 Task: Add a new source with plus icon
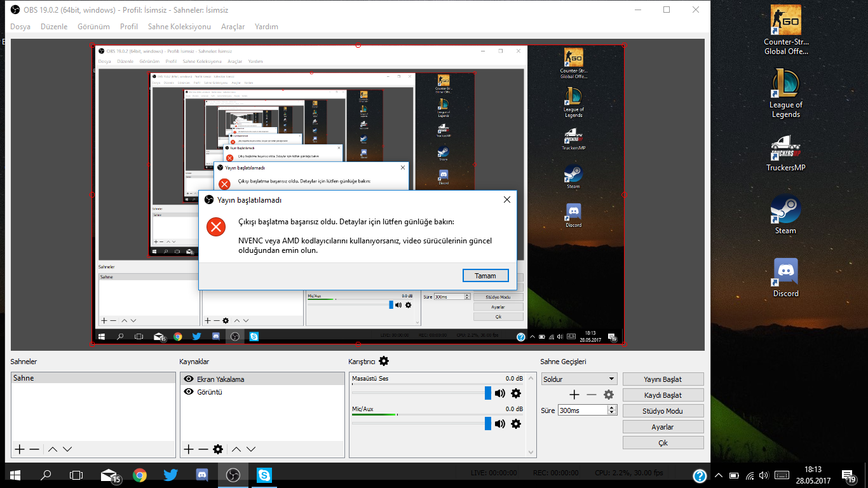188,449
